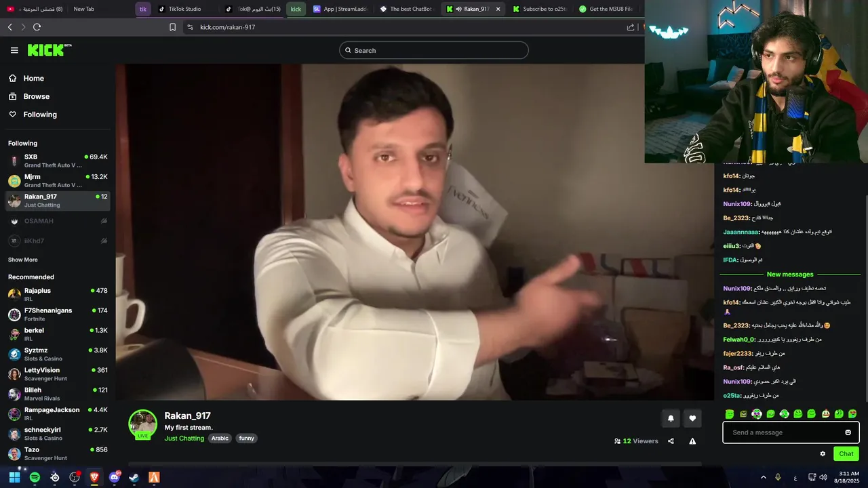Screen dimensions: 868x488
Task: Click the Arabic tag chip
Action: click(x=220, y=439)
